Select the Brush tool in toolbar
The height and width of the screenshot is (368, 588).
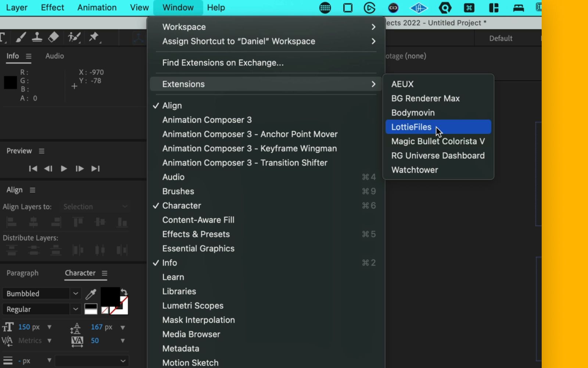pyautogui.click(x=21, y=37)
